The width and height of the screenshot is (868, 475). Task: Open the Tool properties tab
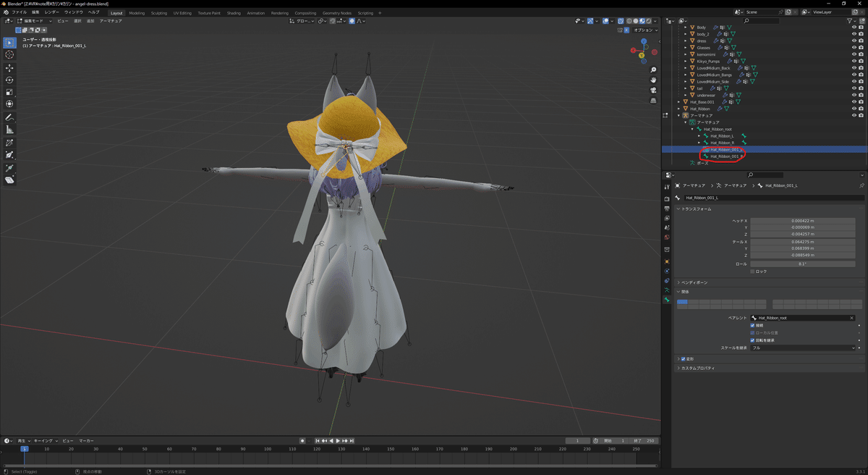(666, 187)
